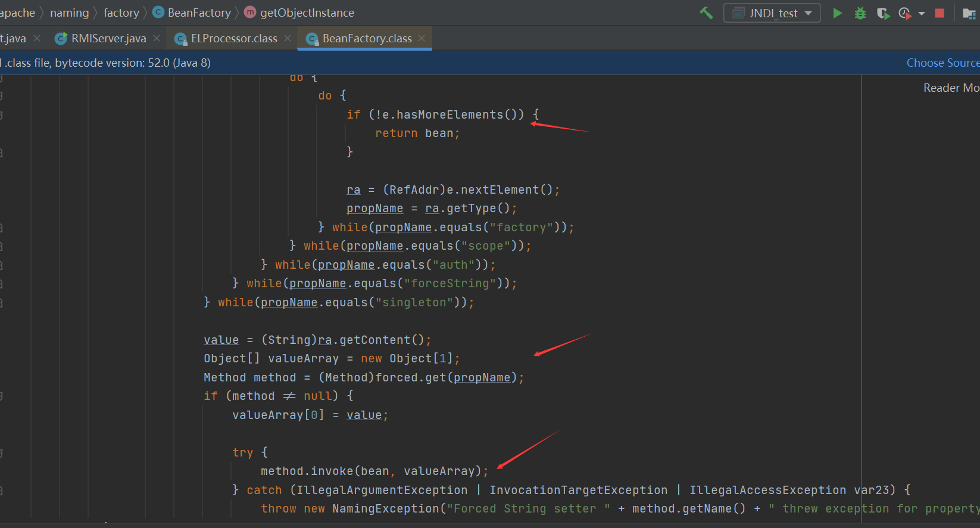Click the "Forced String setter " string
Screen dimensions: 980x528
(x=528, y=509)
